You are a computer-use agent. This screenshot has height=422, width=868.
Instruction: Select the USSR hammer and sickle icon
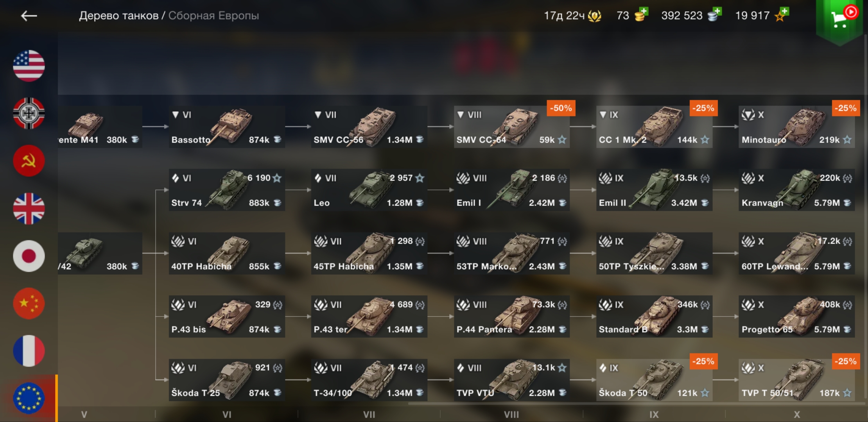(29, 161)
